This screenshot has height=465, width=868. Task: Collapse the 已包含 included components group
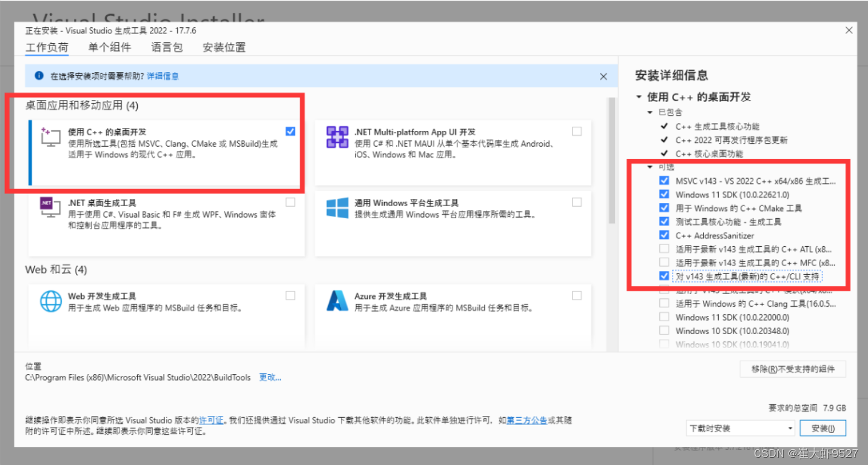click(651, 113)
